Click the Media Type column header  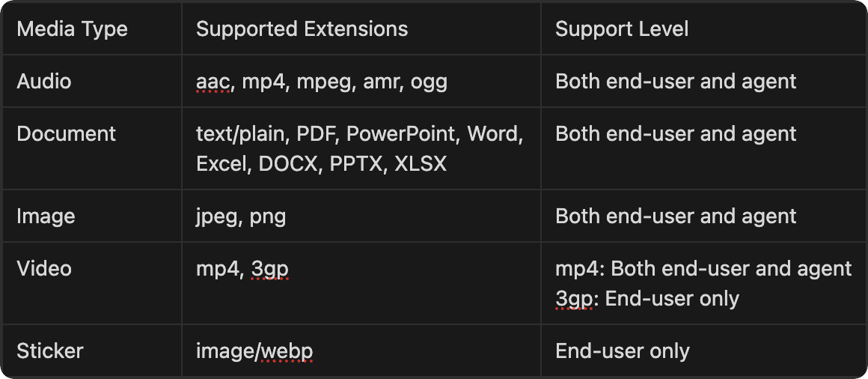click(x=72, y=29)
